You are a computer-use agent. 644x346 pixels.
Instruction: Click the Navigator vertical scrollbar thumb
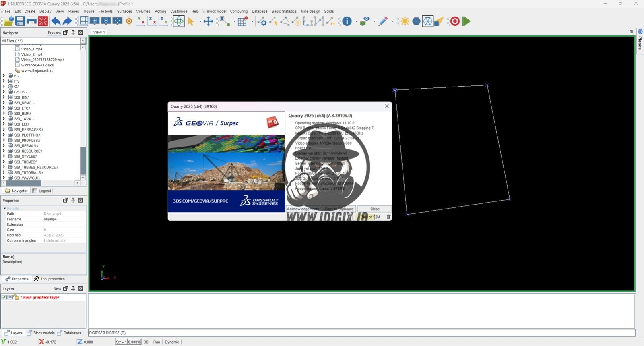tap(83, 161)
